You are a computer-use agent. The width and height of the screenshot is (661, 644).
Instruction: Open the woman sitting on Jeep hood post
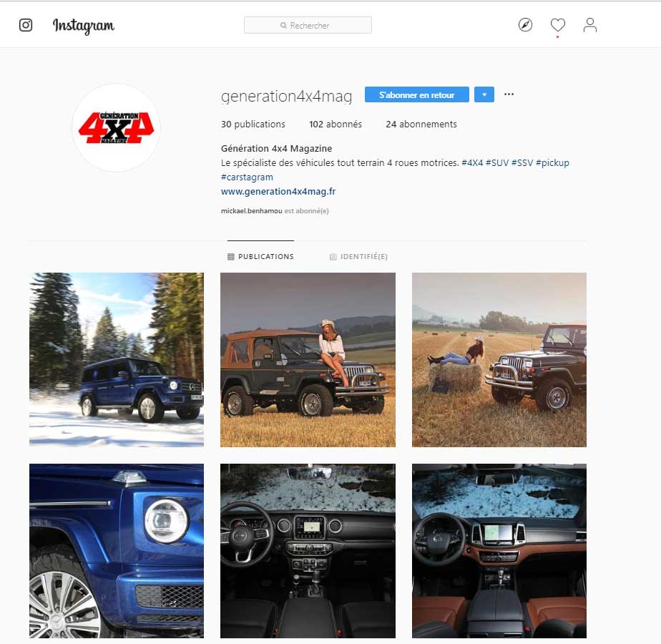tap(308, 360)
